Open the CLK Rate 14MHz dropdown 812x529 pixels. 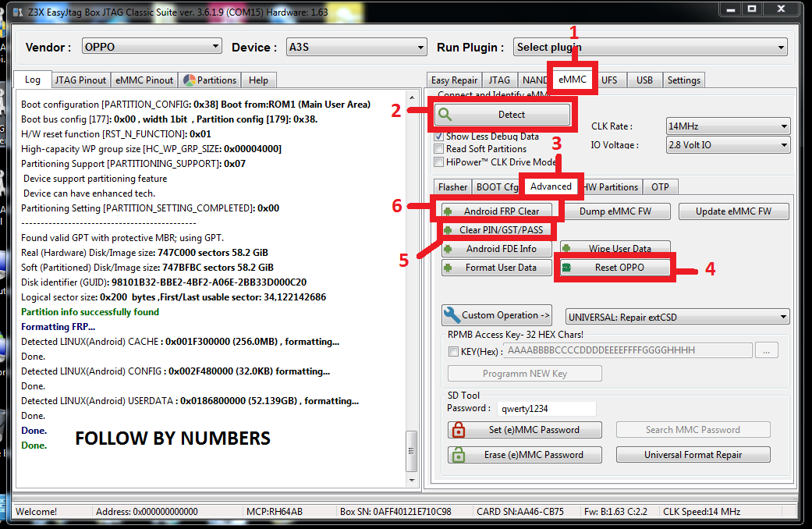click(728, 126)
